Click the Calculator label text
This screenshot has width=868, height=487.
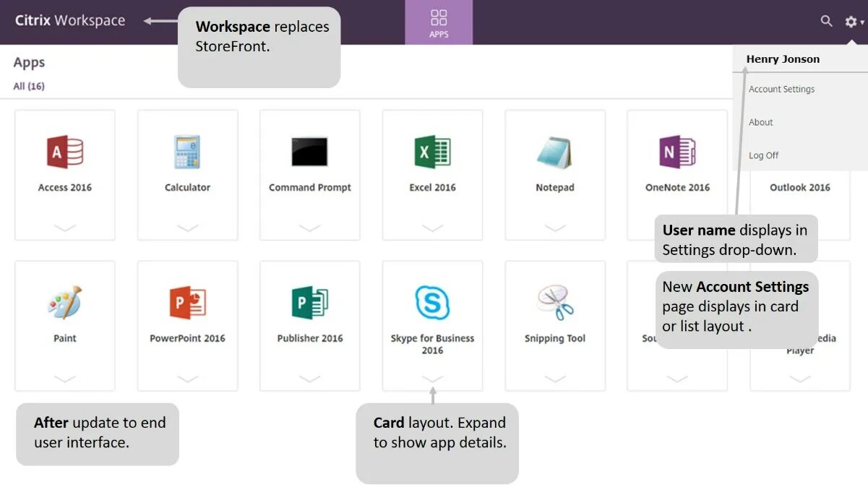187,187
